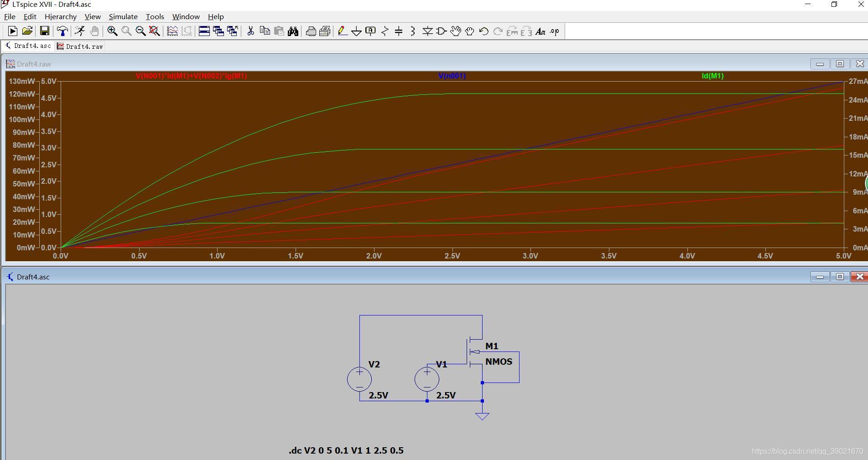The image size is (868, 460).
Task: Click the blue V(n001) trace label
Action: (452, 76)
